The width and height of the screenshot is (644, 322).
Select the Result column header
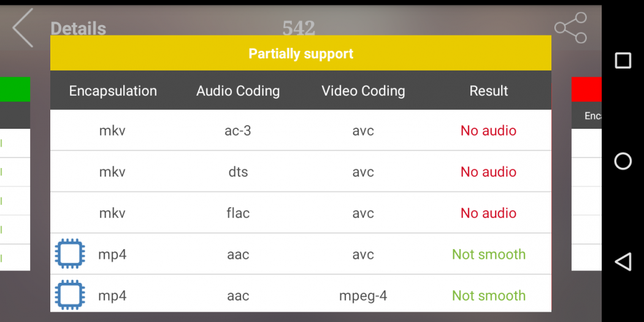coord(489,91)
